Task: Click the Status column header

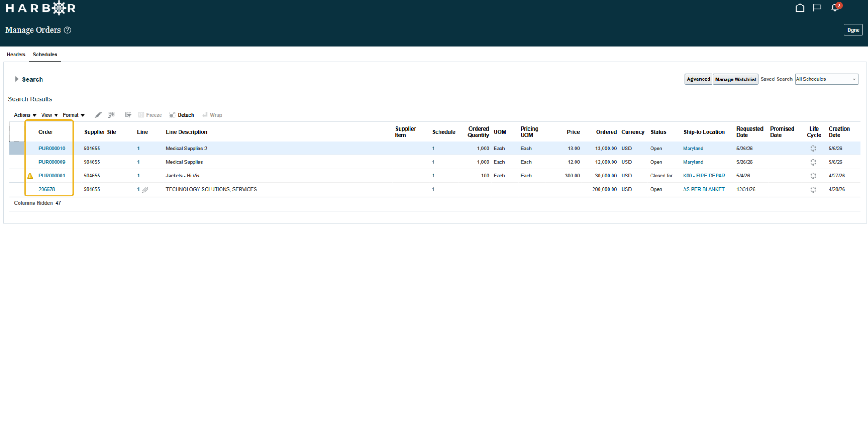Action: click(658, 132)
